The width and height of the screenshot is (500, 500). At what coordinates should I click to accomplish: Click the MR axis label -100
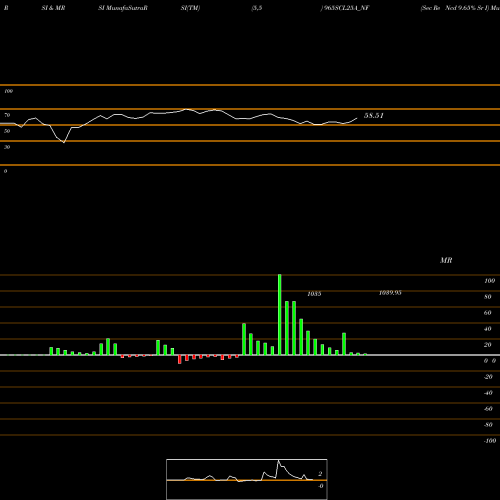click(490, 441)
